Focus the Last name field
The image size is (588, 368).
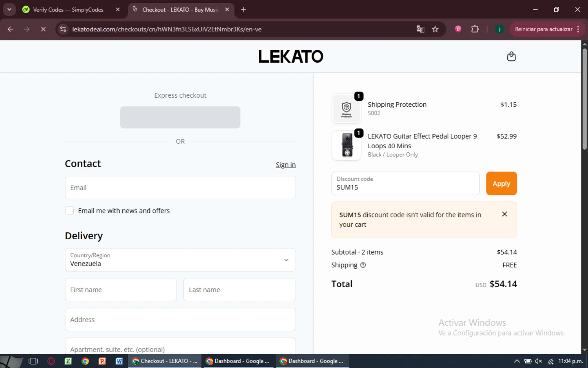240,290
